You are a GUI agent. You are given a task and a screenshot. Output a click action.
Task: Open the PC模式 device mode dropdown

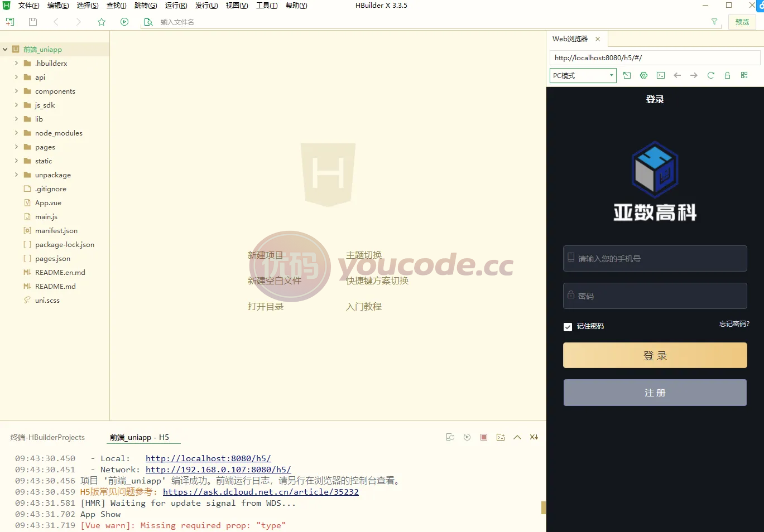point(583,75)
